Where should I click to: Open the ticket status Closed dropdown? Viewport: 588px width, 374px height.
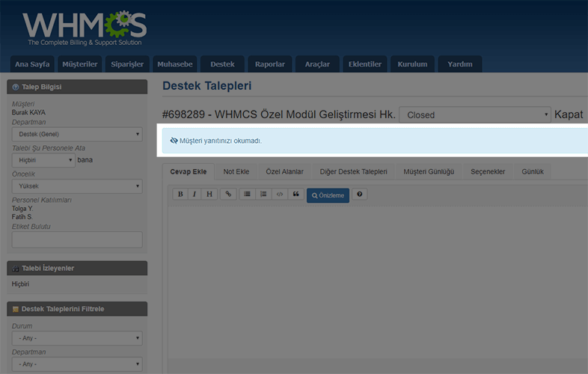coord(475,114)
